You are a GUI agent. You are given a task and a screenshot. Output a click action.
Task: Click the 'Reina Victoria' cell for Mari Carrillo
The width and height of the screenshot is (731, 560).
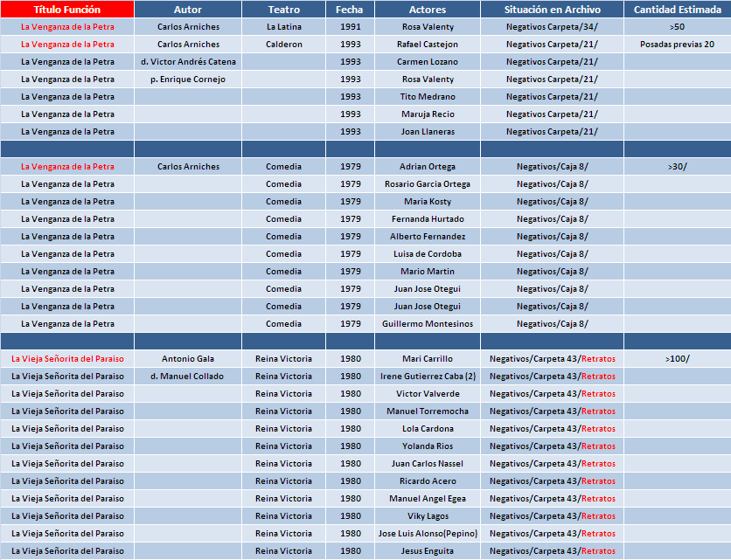283,359
